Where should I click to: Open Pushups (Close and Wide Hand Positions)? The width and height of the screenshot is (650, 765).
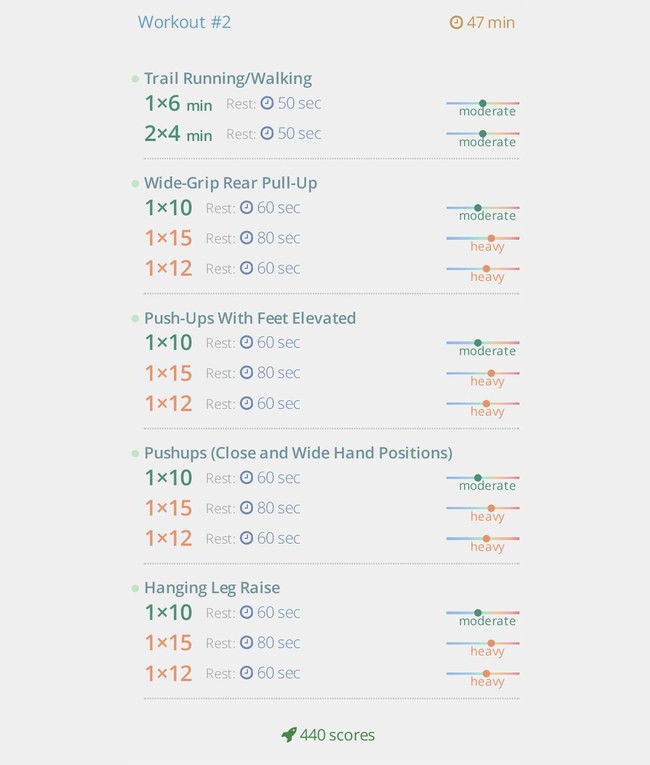298,453
